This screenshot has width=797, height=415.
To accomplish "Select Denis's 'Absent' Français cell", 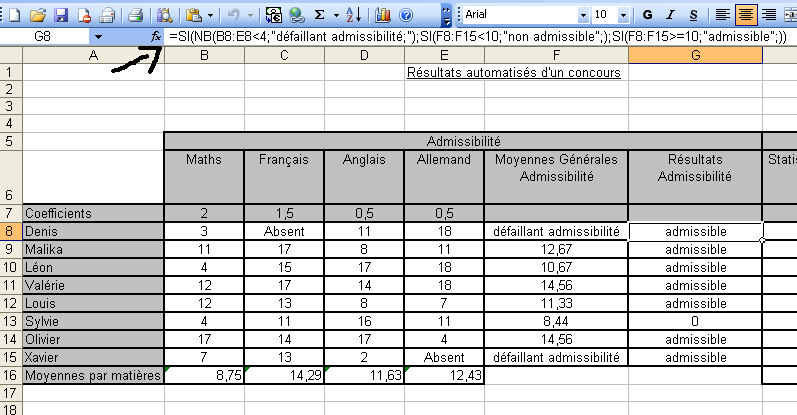I will pos(284,231).
